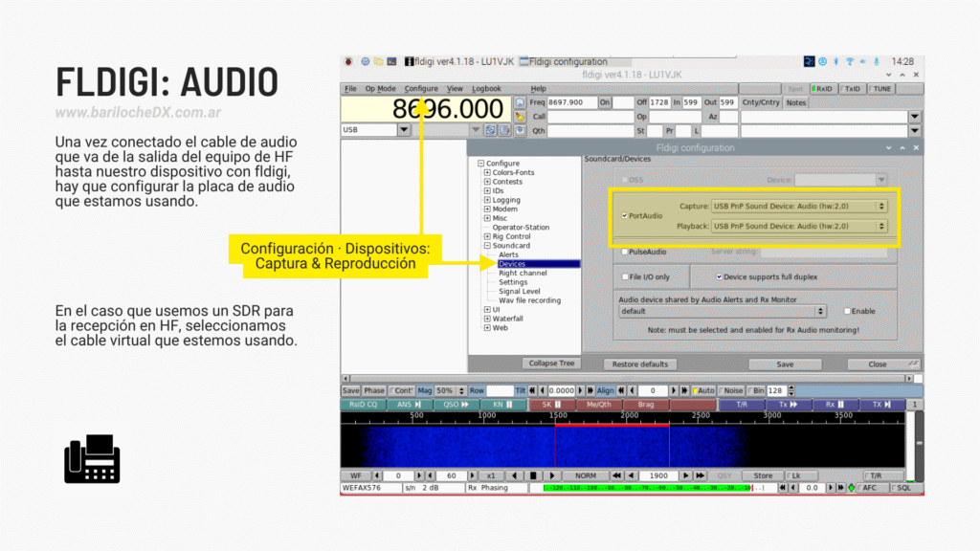The image size is (980, 551).
Task: Open the Op Mode menu
Action: point(380,89)
